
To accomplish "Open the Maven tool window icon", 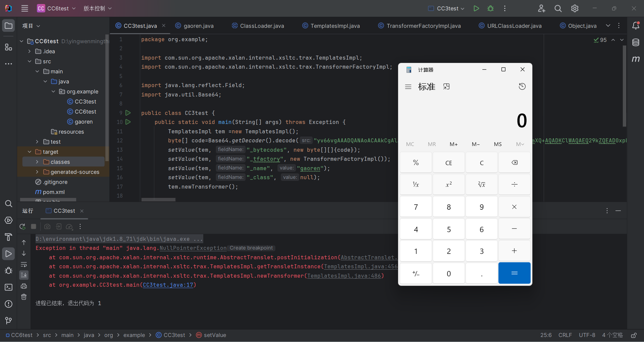I will pos(636,59).
